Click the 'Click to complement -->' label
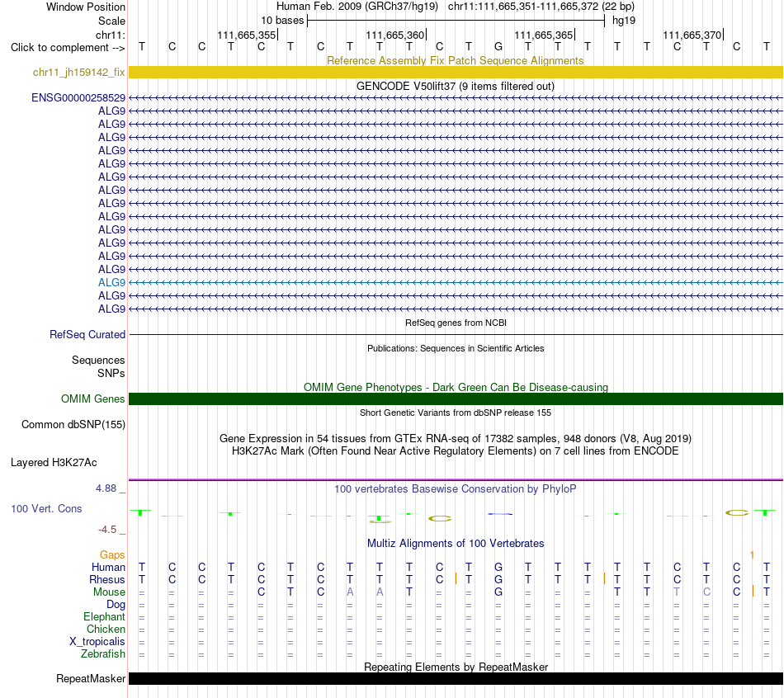The image size is (784, 698). pos(68,48)
